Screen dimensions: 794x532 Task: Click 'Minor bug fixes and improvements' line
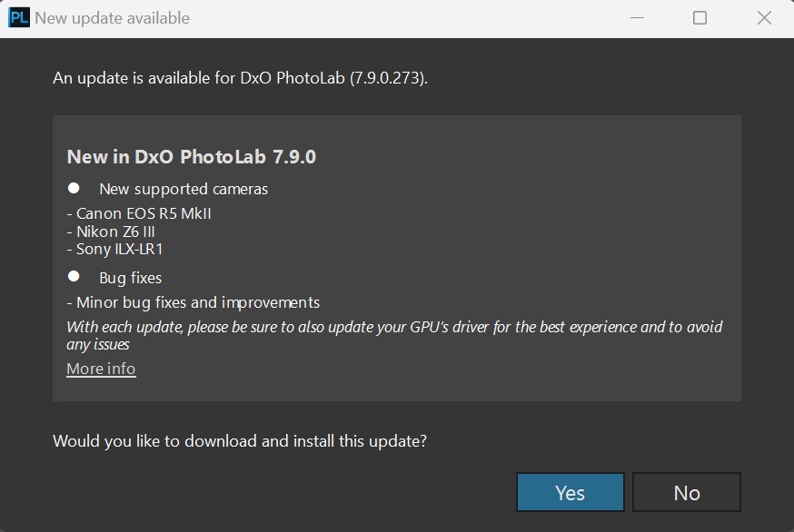click(x=194, y=302)
